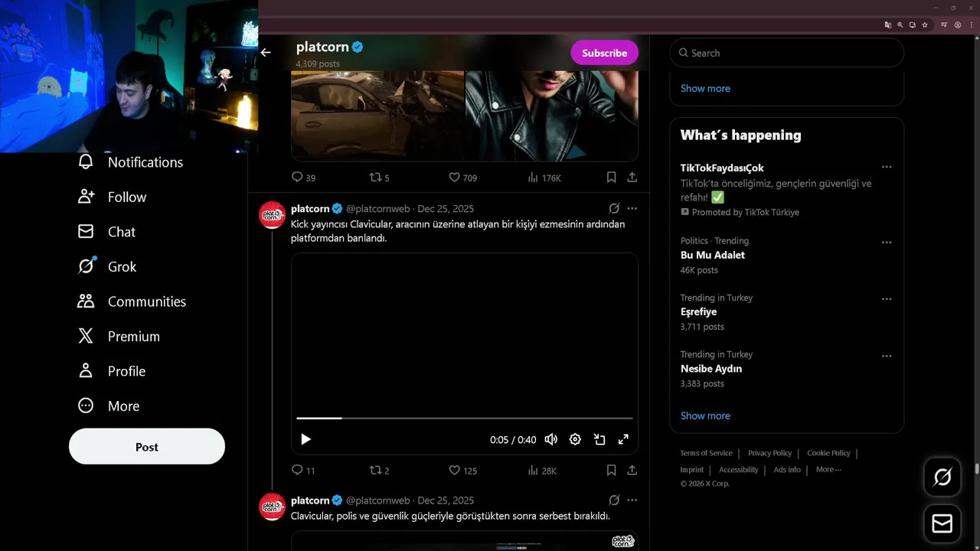The width and height of the screenshot is (980, 551).
Task: Seek using the video progress bar
Action: (465, 418)
